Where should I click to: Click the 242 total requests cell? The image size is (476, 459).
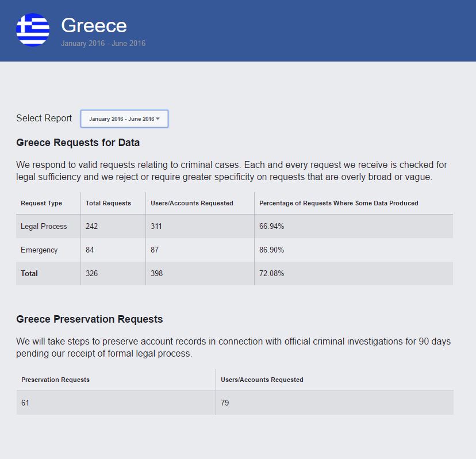[92, 227]
